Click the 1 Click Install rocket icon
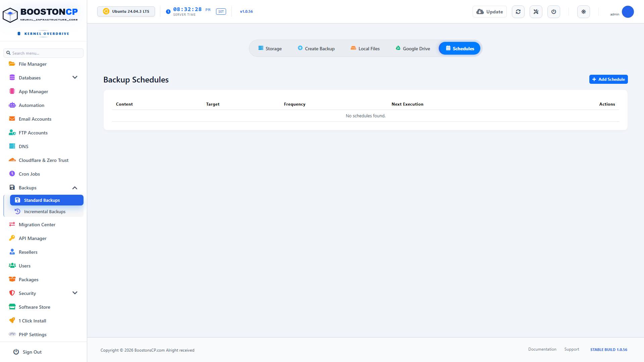This screenshot has width=644, height=362. (12, 320)
